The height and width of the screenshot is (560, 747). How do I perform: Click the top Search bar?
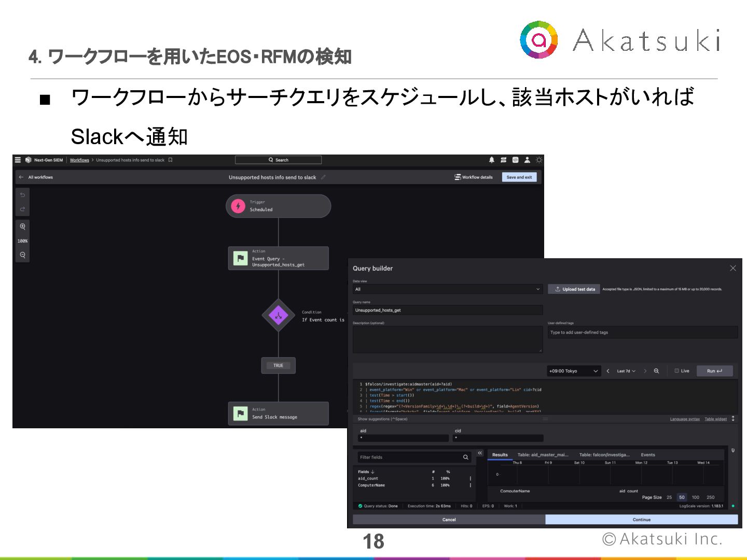tap(278, 160)
